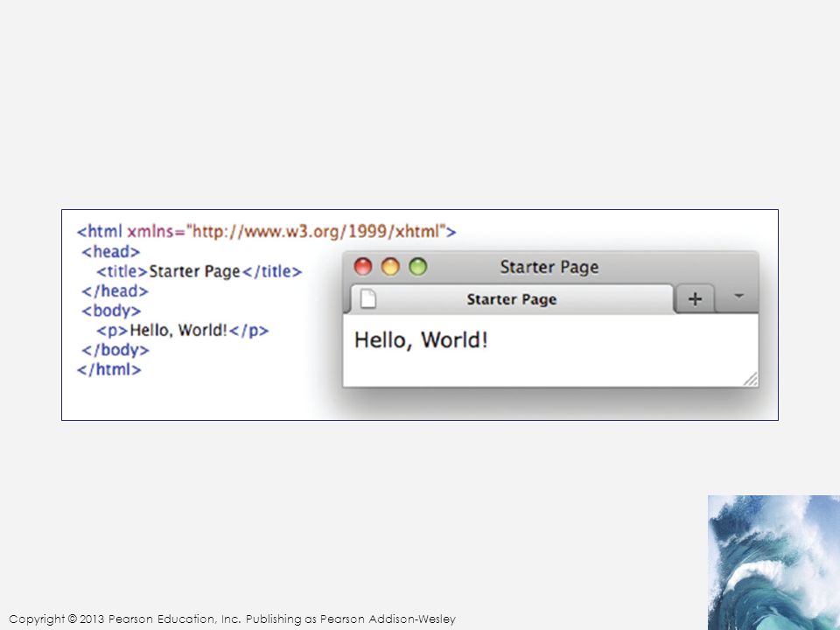The image size is (840, 630).
Task: Click the closing body tag in code
Action: (x=115, y=350)
